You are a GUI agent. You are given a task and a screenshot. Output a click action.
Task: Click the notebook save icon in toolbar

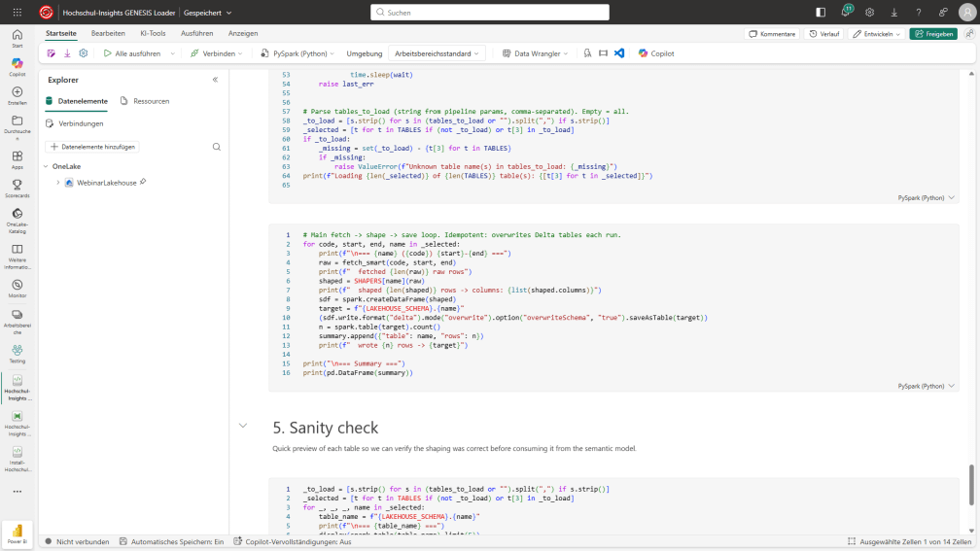click(x=52, y=53)
